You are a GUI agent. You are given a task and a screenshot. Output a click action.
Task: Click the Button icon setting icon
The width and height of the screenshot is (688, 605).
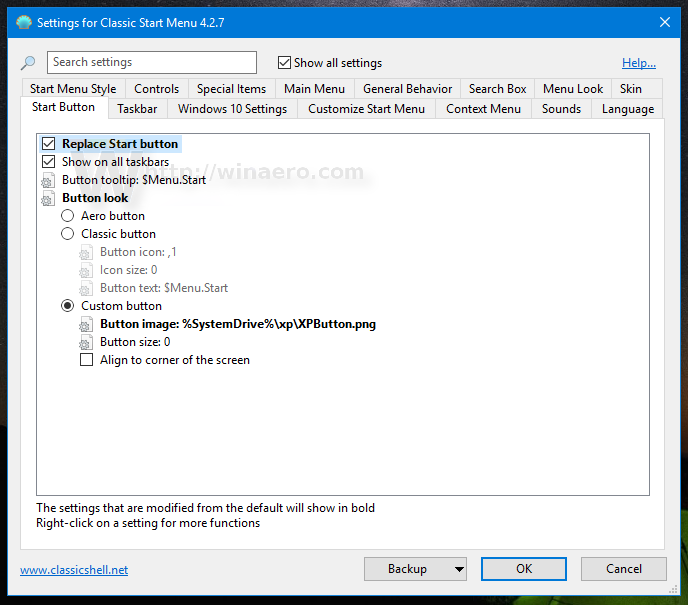[x=86, y=252]
